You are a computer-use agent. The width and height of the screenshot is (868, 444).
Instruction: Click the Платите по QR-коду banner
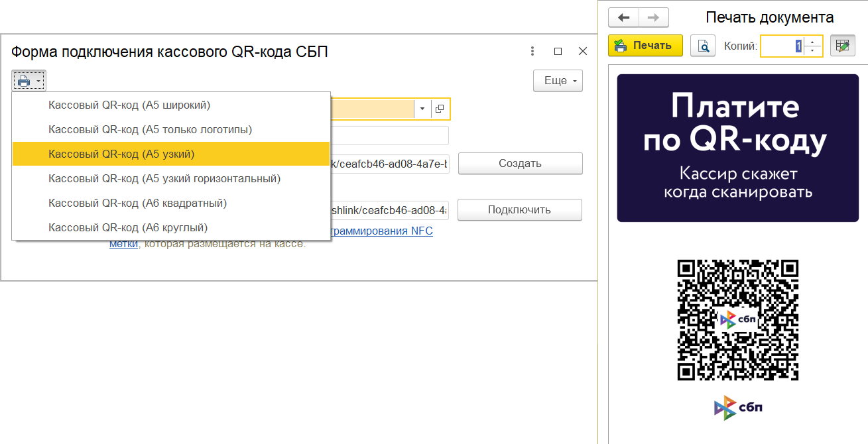(x=737, y=148)
